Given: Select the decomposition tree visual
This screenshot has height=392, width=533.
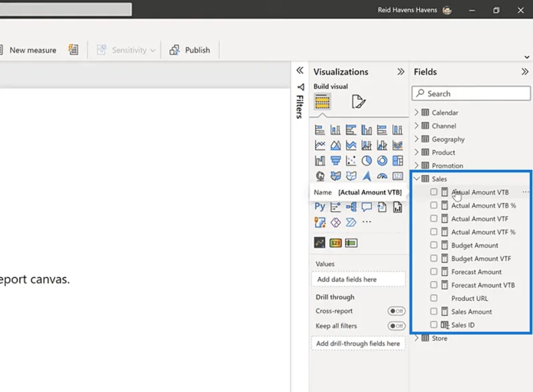Looking at the screenshot, I should [351, 207].
